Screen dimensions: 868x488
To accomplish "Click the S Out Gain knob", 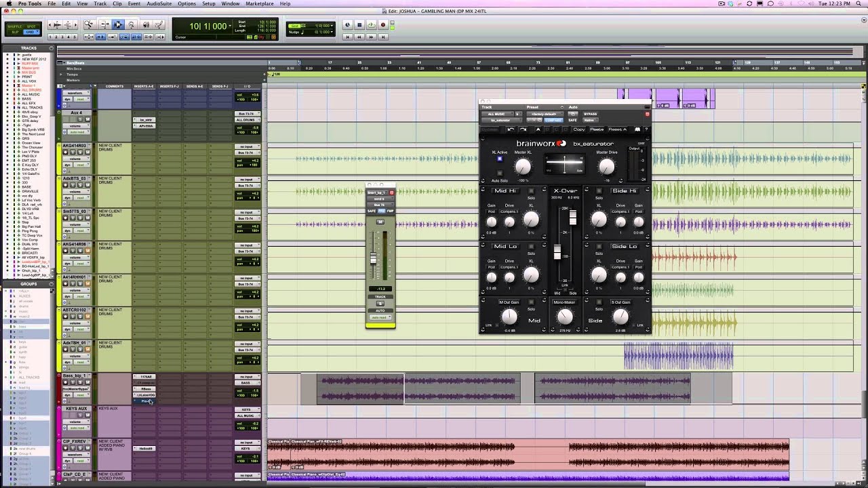I will tap(620, 317).
